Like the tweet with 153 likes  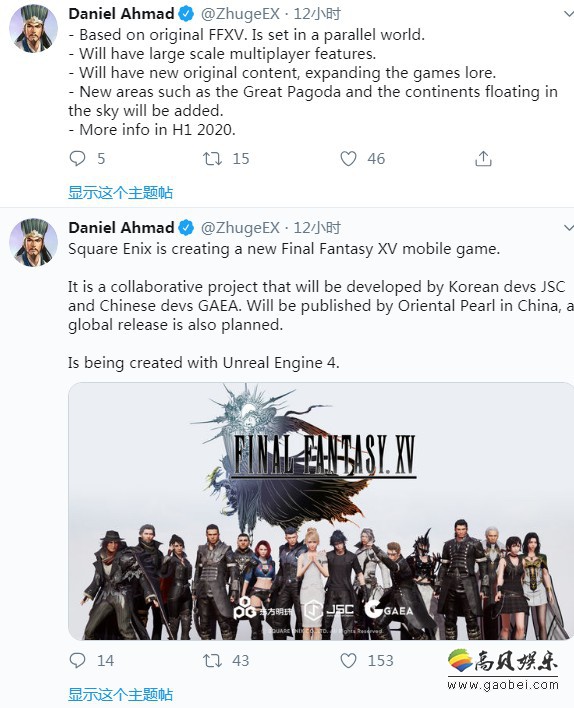pos(348,661)
